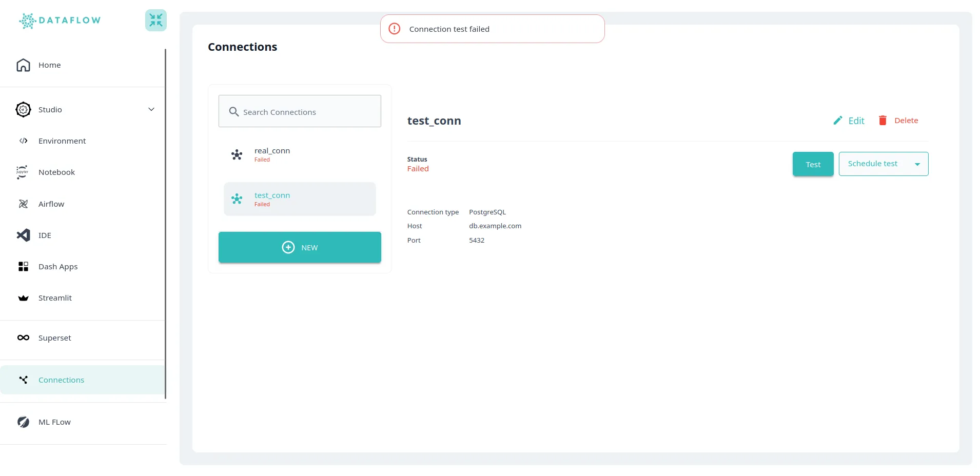Open the Schedule test dropdown
Image resolution: width=980 pixels, height=476 pixels.
click(x=872, y=164)
